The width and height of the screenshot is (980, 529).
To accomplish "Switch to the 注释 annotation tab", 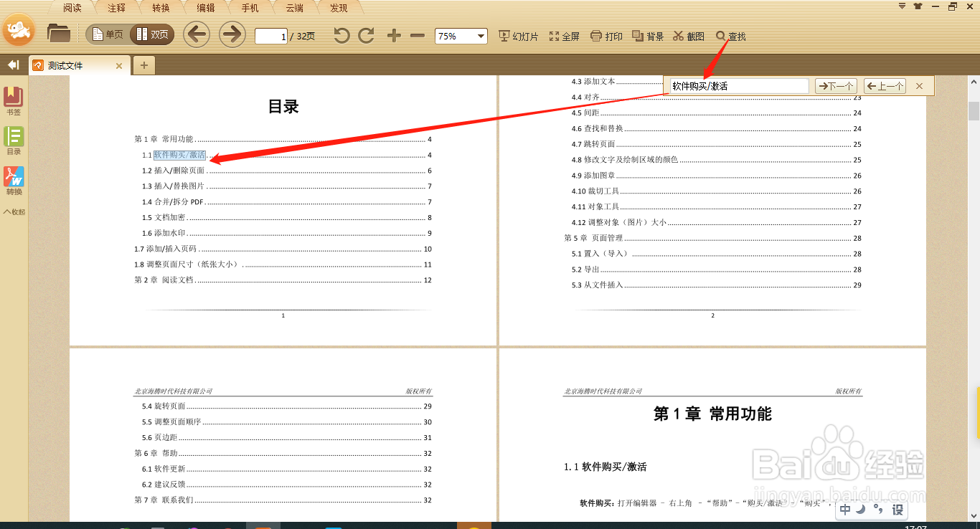I will coord(115,8).
